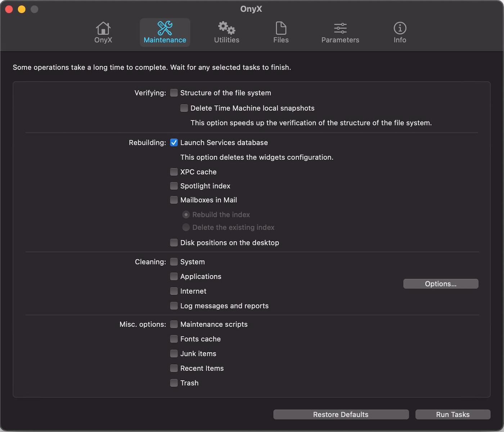Toggle Mailboxes in Mail checkbox
The width and height of the screenshot is (504, 432).
pos(174,200)
